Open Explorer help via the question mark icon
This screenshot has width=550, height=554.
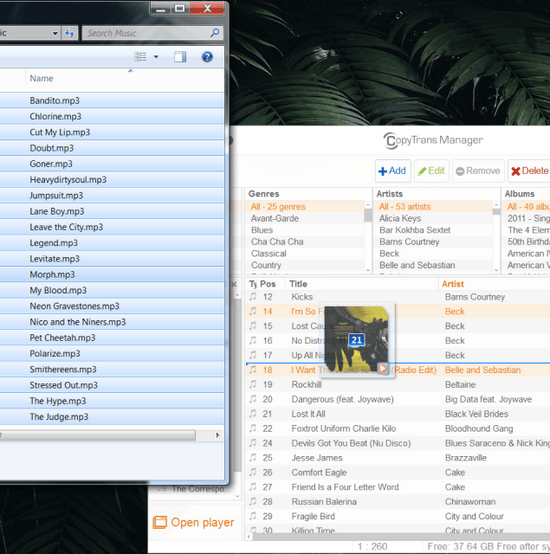tap(207, 57)
